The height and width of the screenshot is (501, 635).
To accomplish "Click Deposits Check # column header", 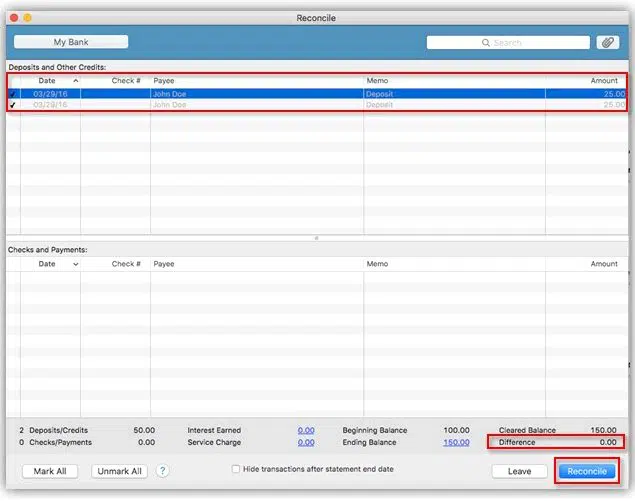I will click(115, 81).
